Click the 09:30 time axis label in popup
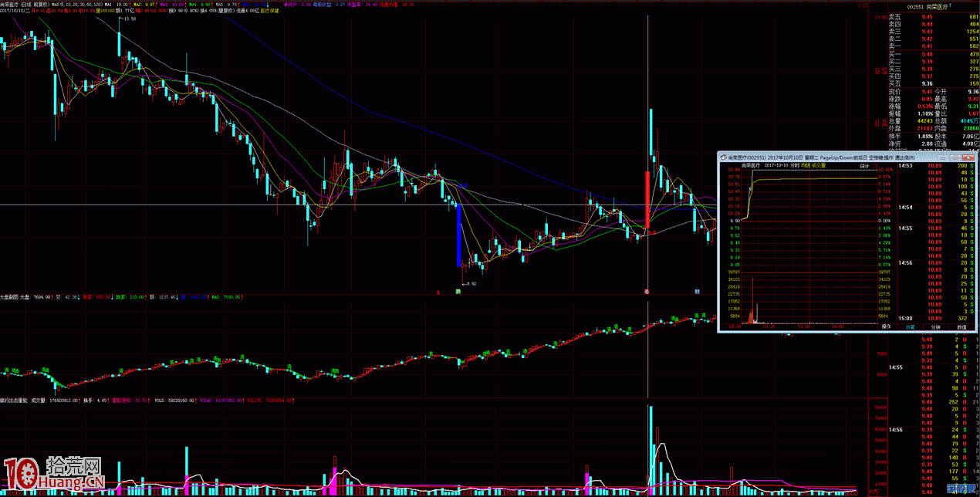This screenshot has height=497, width=980. [735, 326]
